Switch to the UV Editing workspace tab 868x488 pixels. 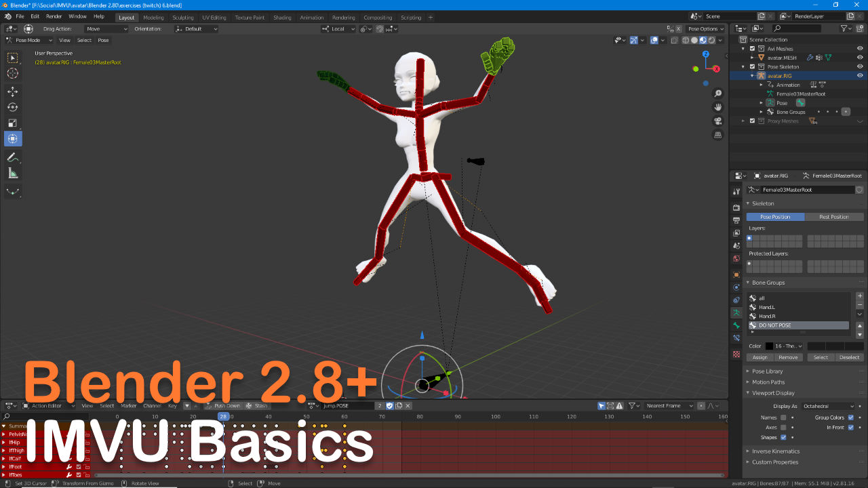(x=214, y=18)
